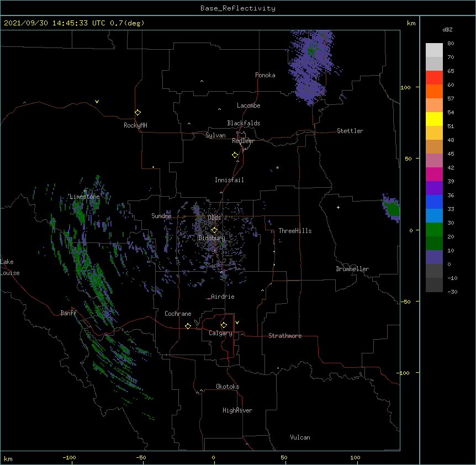Image resolution: width=476 pixels, height=465 pixels.
Task: Select the yellow V marker northwest of RockyMH
Action: [x=97, y=102]
